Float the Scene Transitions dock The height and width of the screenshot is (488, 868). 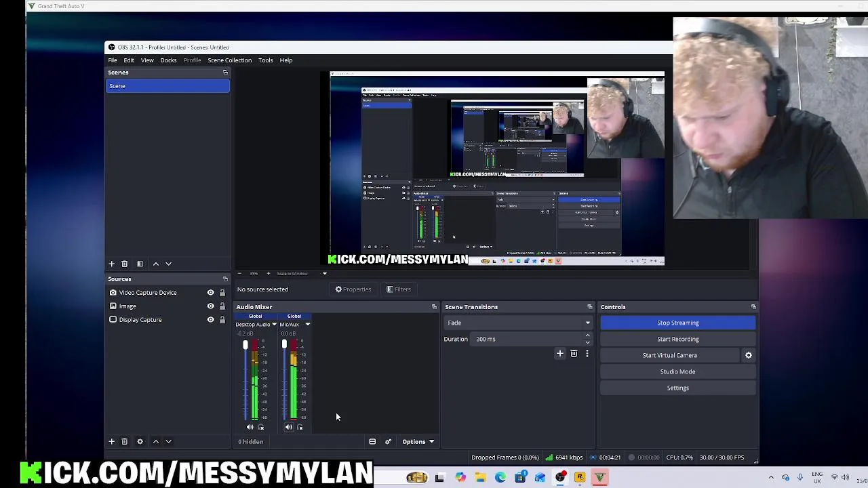tap(589, 307)
